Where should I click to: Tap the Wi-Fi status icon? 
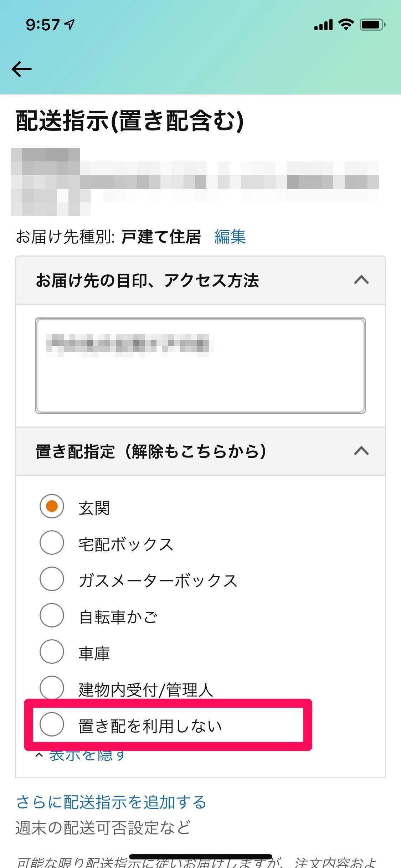(x=345, y=25)
